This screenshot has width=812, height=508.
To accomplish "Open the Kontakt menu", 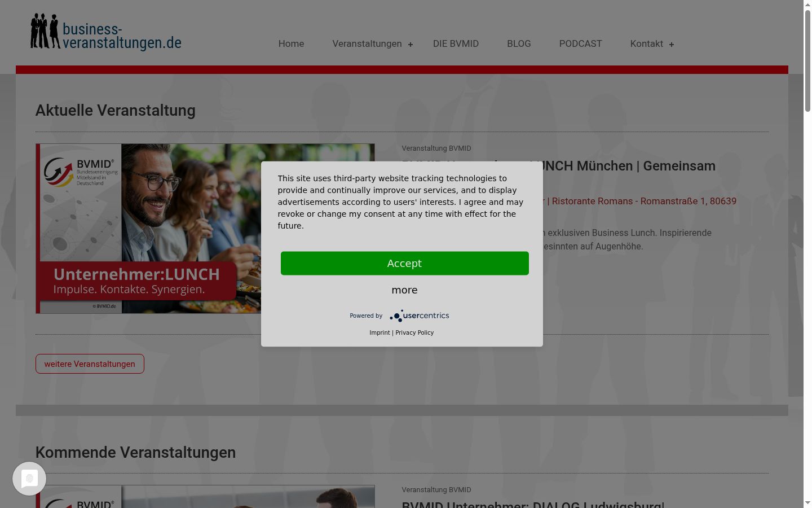I will coord(647,44).
